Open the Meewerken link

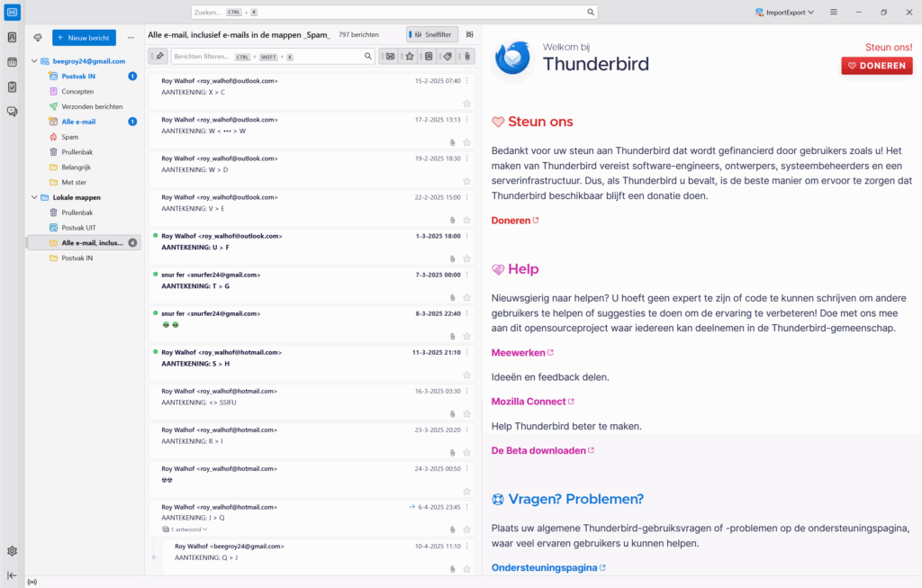(523, 353)
